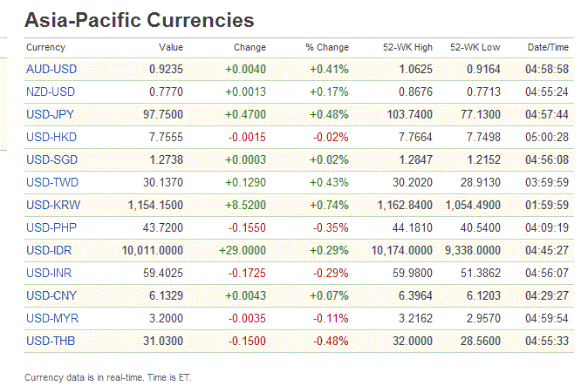Open the USD-CNY pair page

point(50,295)
